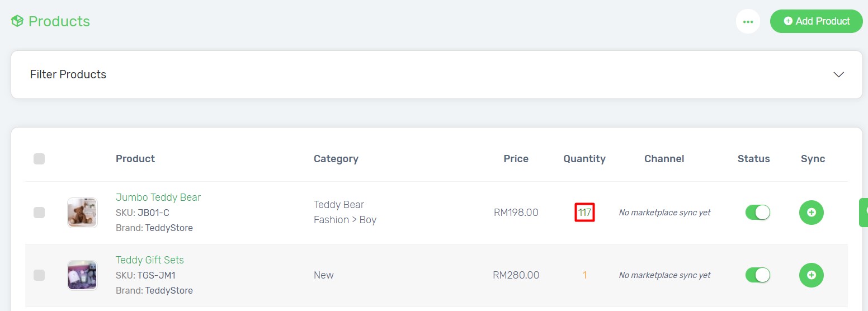The width and height of the screenshot is (868, 311).
Task: Open the Jumbo Teddy Bear product link
Action: click(x=158, y=197)
